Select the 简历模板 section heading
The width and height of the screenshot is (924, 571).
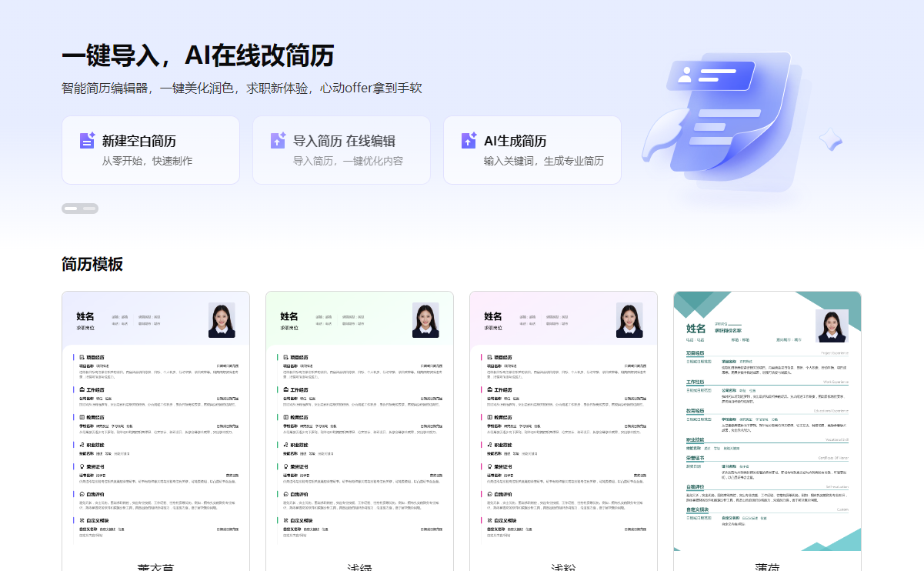(92, 264)
